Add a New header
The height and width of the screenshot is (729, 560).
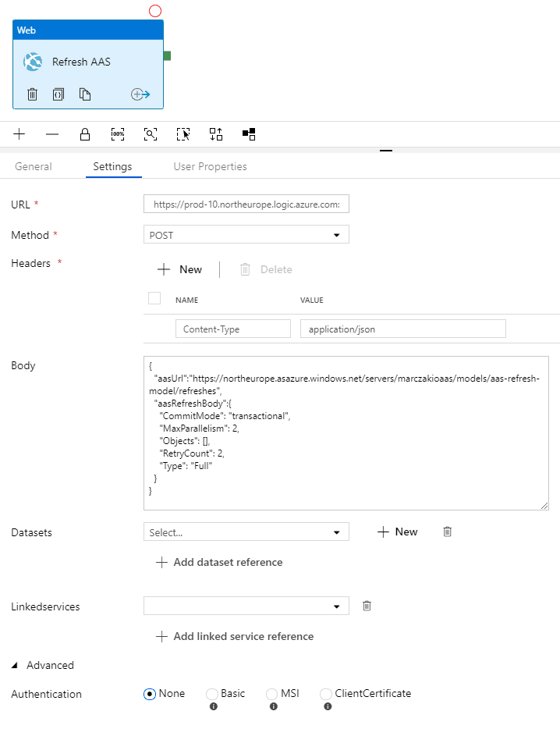pos(180,269)
